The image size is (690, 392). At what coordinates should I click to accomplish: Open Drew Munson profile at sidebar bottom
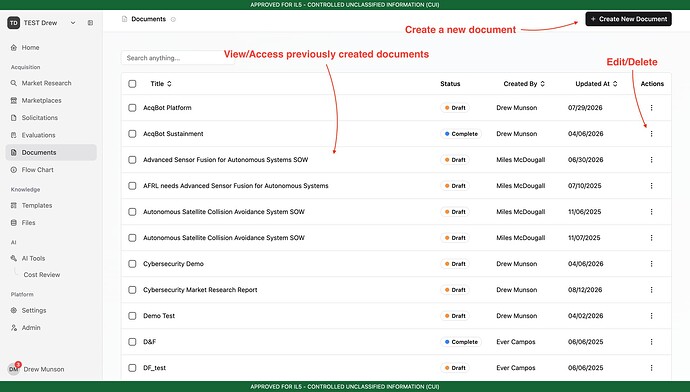(44, 369)
